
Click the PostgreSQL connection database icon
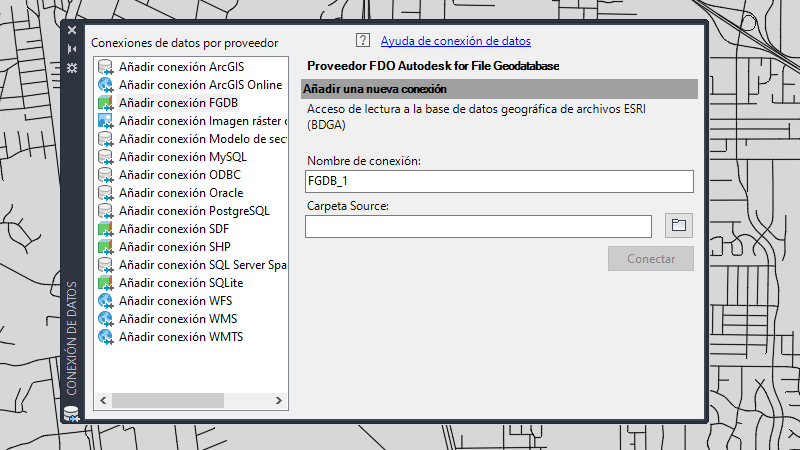[106, 211]
